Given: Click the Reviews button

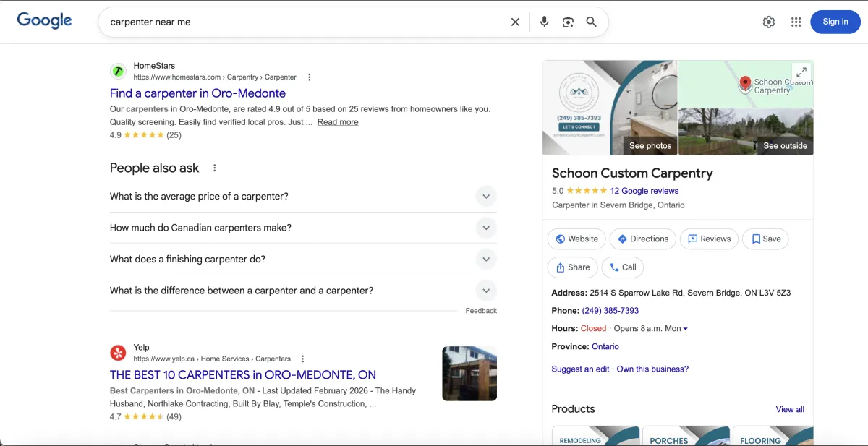Looking at the screenshot, I should pos(709,239).
